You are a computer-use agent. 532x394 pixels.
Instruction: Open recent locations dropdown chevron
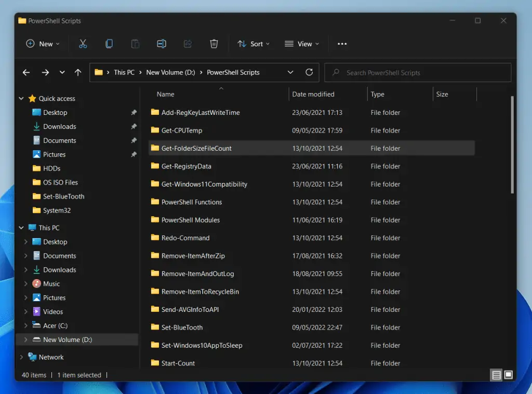tap(62, 72)
